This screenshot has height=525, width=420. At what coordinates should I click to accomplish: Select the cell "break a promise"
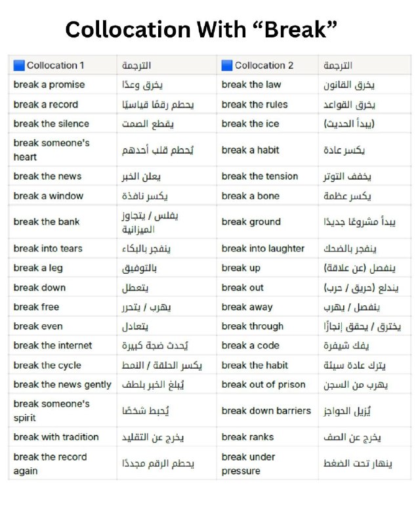click(x=62, y=85)
